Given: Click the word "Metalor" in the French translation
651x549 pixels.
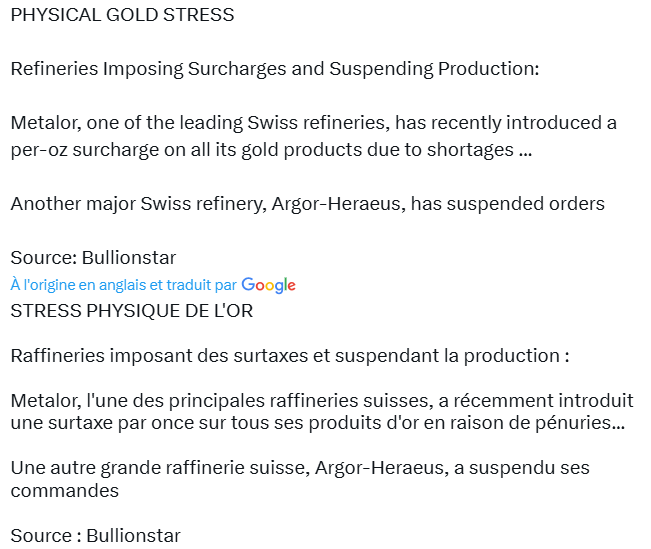Looking at the screenshot, I should pyautogui.click(x=44, y=401).
